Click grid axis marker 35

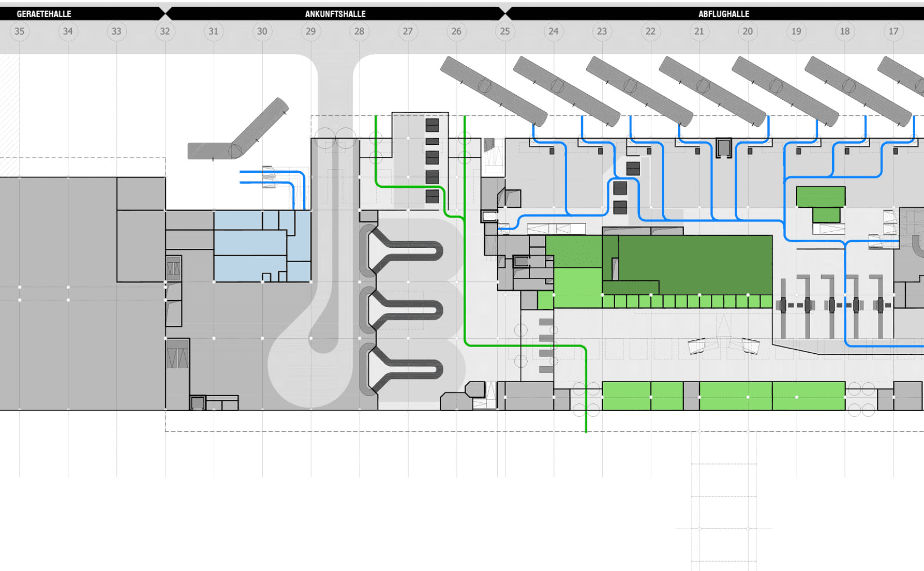(x=20, y=32)
